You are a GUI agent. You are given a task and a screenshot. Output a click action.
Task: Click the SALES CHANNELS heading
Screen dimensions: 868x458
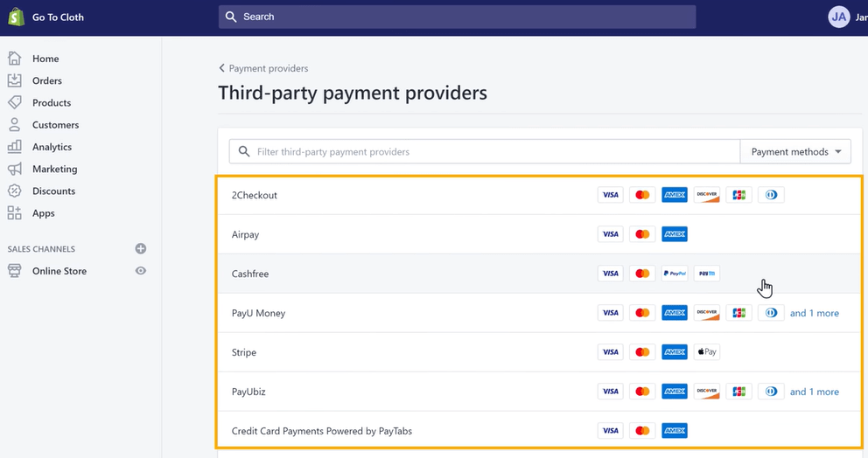[x=41, y=249]
